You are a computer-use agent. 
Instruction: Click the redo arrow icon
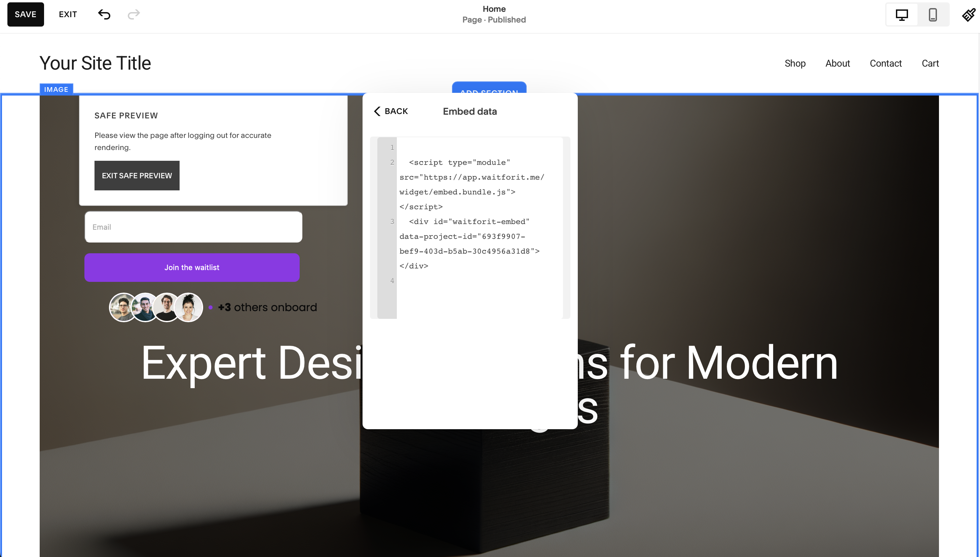133,14
